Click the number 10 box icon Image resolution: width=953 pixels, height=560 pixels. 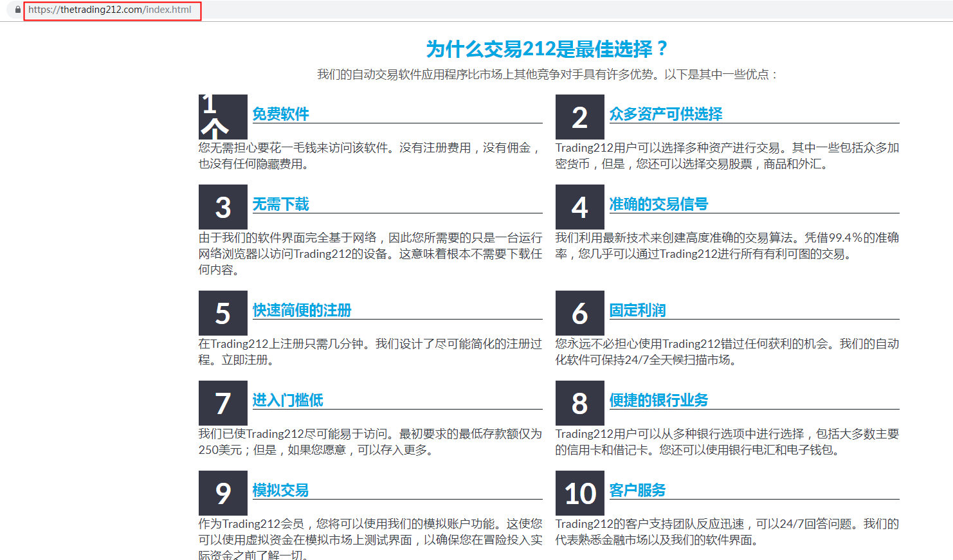(x=579, y=493)
